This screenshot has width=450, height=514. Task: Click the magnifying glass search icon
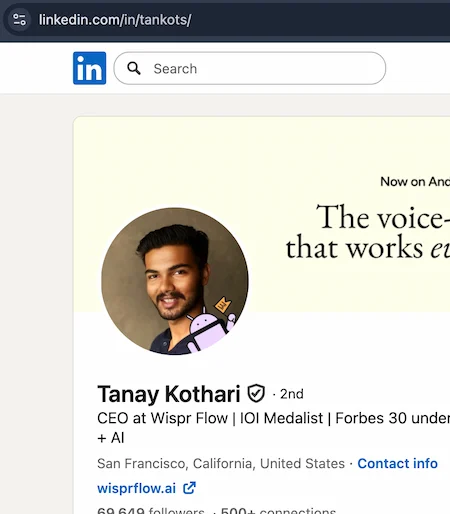[134, 68]
